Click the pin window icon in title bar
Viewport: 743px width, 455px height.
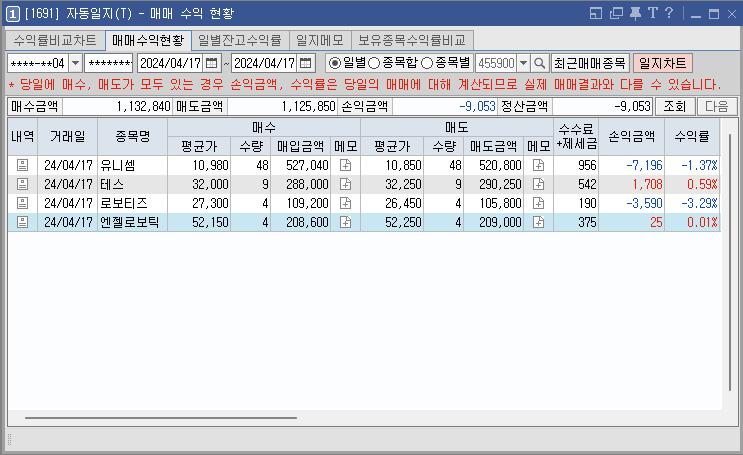coord(635,13)
